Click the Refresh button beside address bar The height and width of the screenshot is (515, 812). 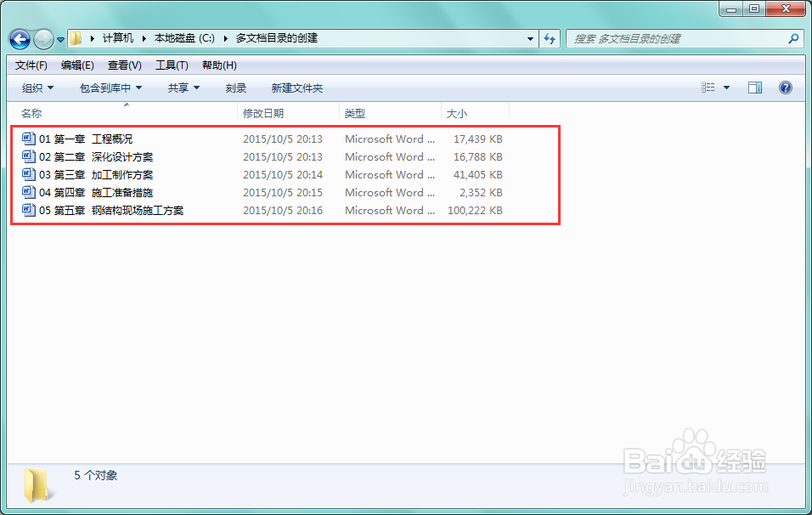click(x=550, y=39)
